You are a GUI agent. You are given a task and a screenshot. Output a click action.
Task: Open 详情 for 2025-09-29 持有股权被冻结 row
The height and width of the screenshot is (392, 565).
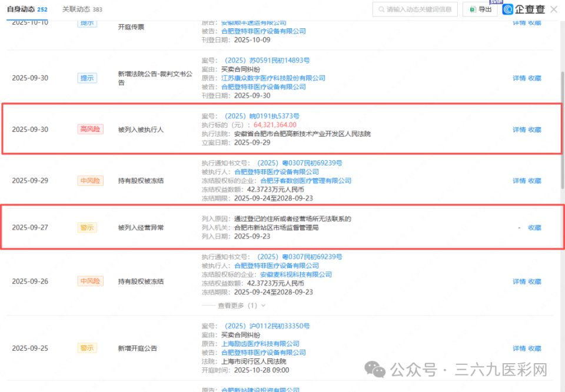pyautogui.click(x=519, y=181)
